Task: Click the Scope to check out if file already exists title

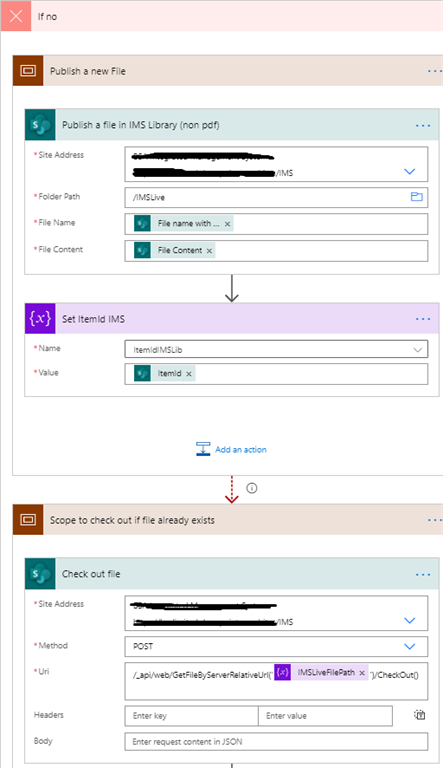Action: click(x=132, y=520)
